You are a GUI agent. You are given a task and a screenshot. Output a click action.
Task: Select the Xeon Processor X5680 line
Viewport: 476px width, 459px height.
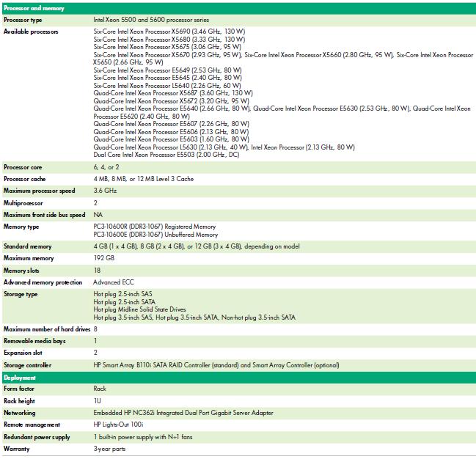(x=169, y=39)
